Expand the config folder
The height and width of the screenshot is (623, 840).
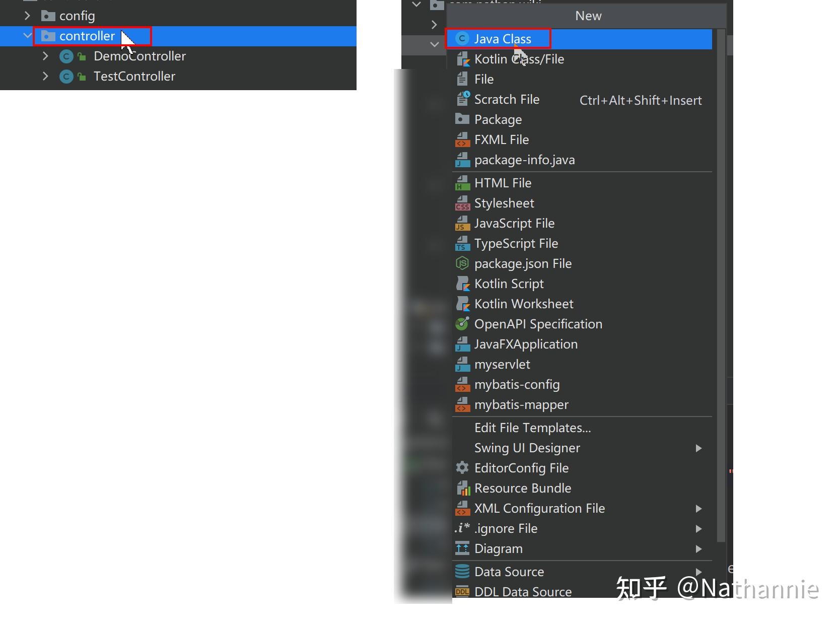click(27, 16)
